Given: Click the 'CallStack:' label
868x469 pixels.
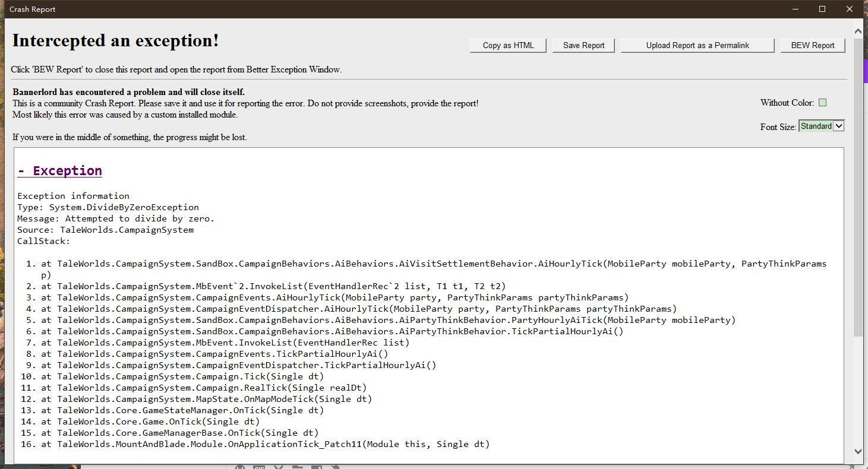Looking at the screenshot, I should pos(43,241).
